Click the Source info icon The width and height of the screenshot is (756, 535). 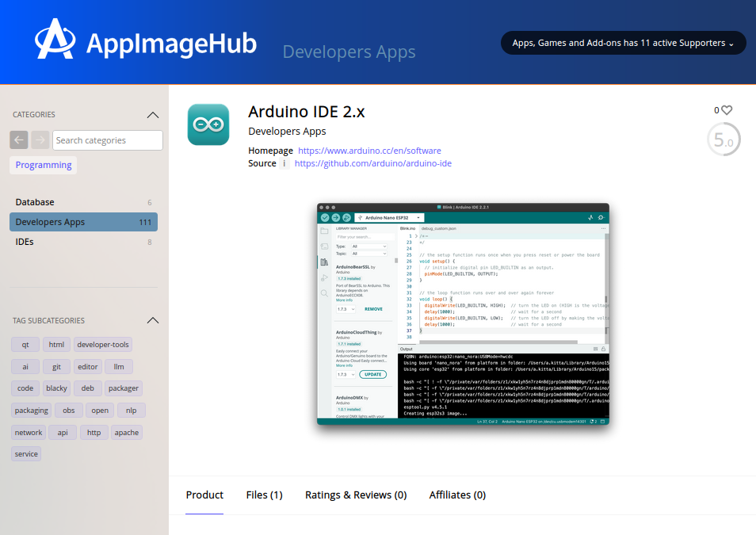point(284,163)
